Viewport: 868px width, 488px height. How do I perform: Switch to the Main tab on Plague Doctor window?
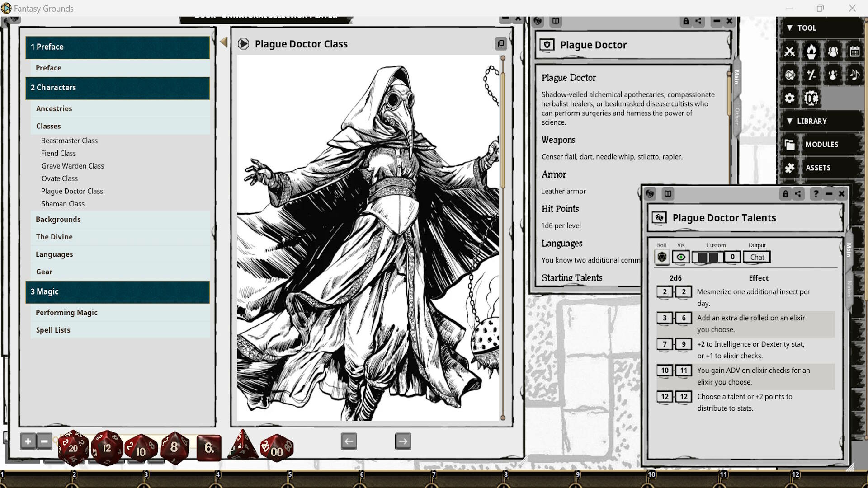pyautogui.click(x=736, y=77)
